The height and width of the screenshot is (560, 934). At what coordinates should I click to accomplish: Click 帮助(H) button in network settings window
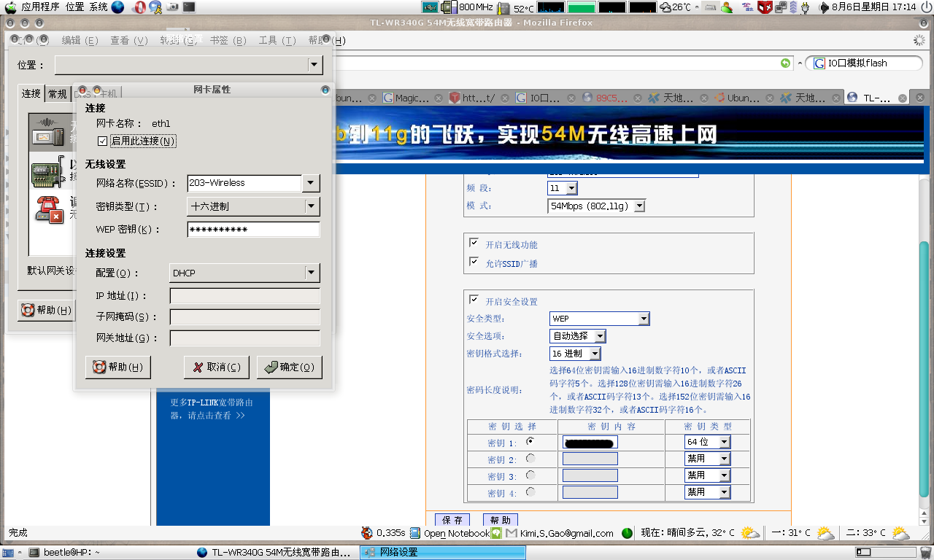[x=46, y=310]
